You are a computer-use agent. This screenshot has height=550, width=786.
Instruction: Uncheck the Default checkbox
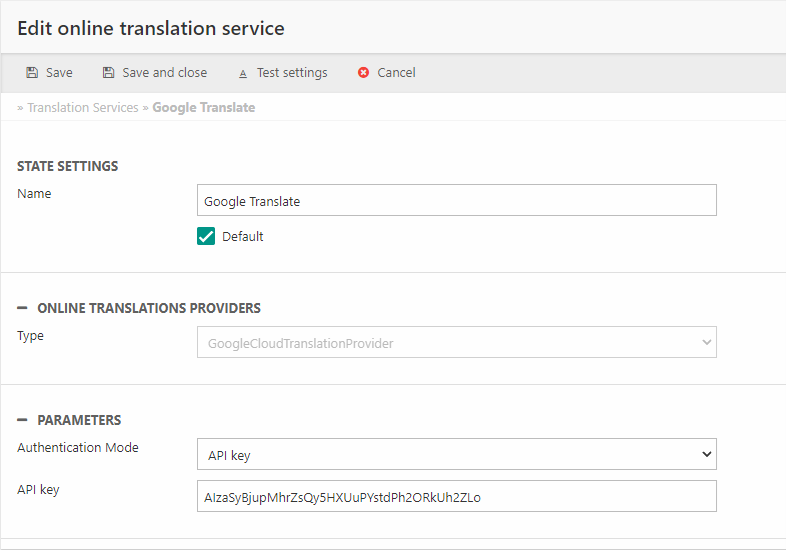(206, 237)
